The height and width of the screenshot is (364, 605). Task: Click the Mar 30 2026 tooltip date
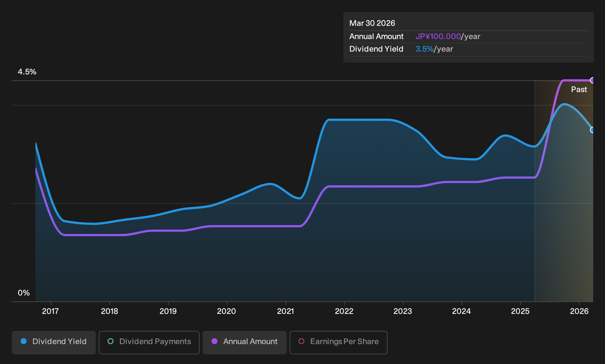point(372,23)
